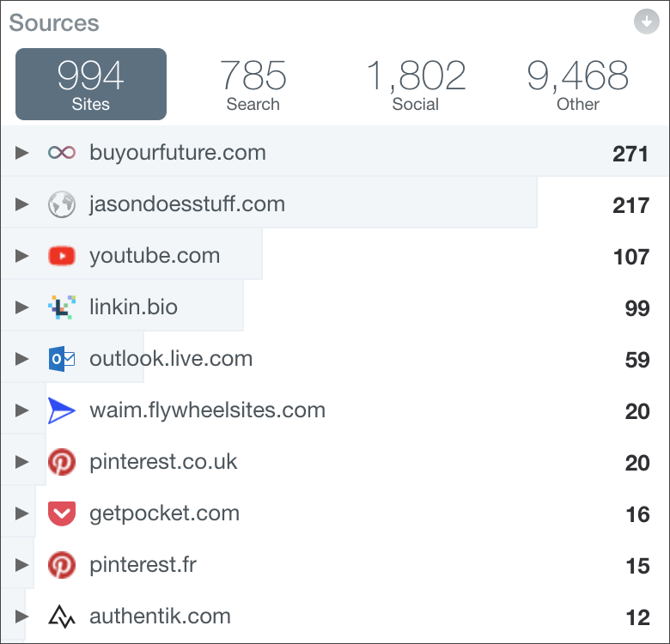Click the 12 count for authentik.com

pyautogui.click(x=637, y=617)
